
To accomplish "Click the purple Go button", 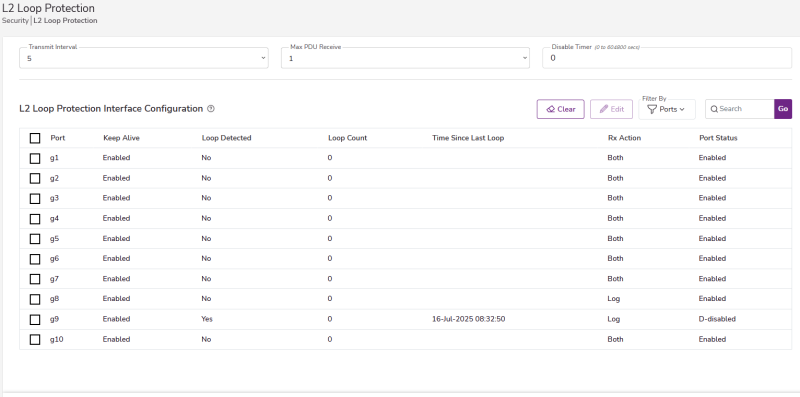I will [x=783, y=109].
